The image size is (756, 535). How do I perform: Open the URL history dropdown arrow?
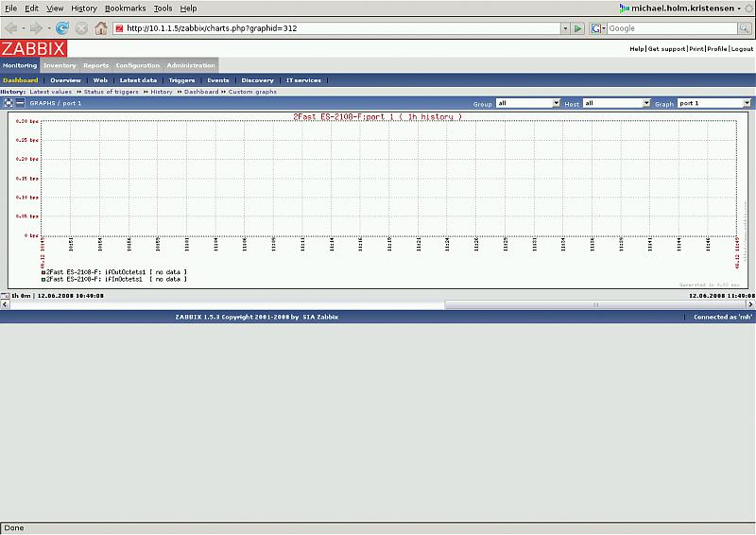pyautogui.click(x=565, y=28)
